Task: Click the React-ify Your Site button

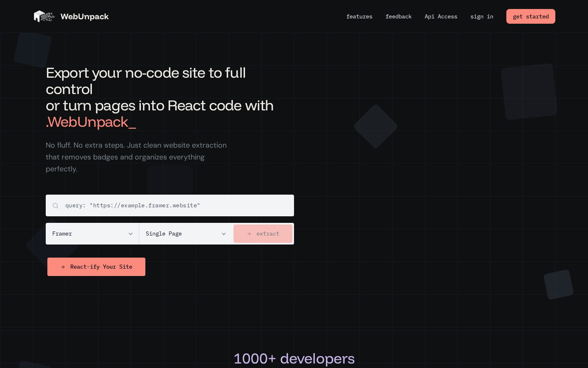Action: (96, 267)
